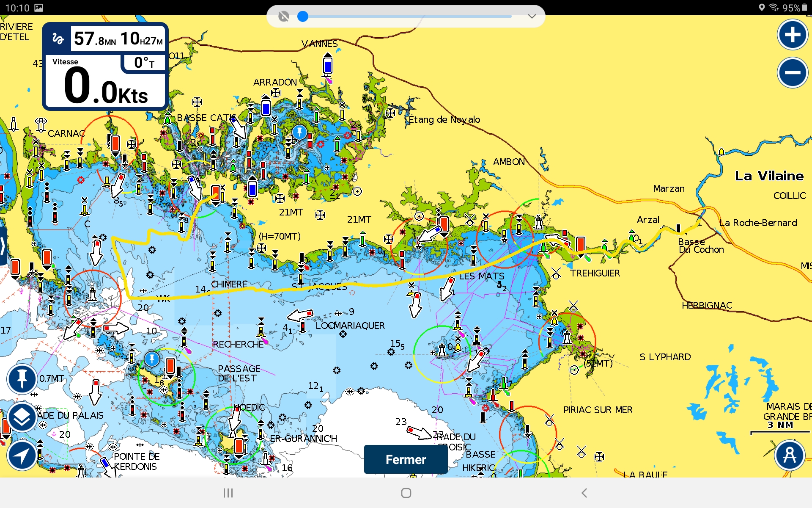Expand the left edge side panel handle
Viewport: 812px width, 508px height.
[x=3, y=246]
